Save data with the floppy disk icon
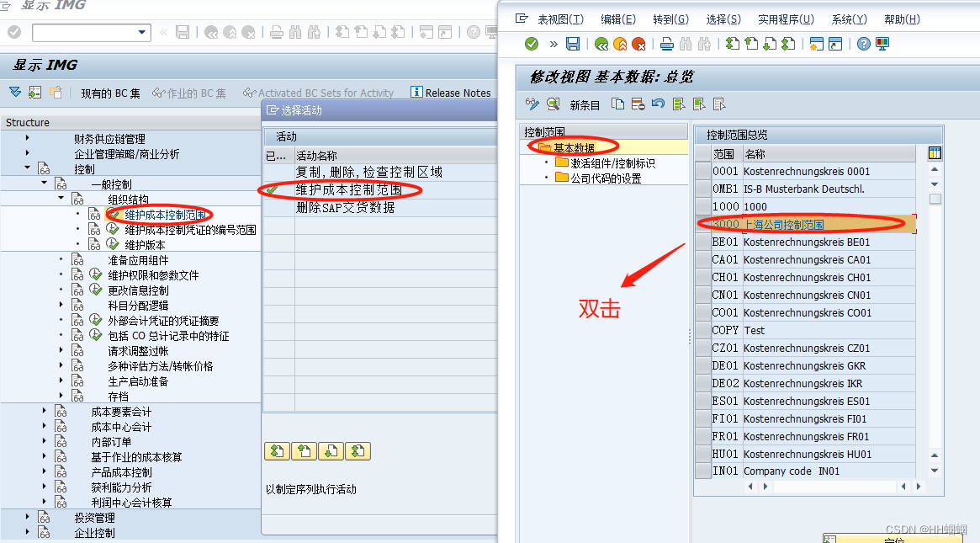Screen dimensions: 980x543 (573, 44)
